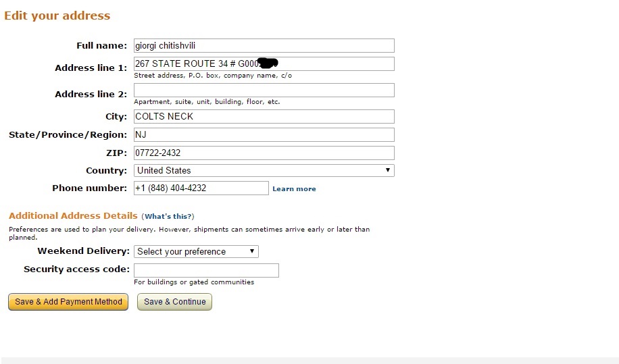619x364 pixels.
Task: Click the Preferences are used to plan paragraph
Action: click(x=189, y=233)
